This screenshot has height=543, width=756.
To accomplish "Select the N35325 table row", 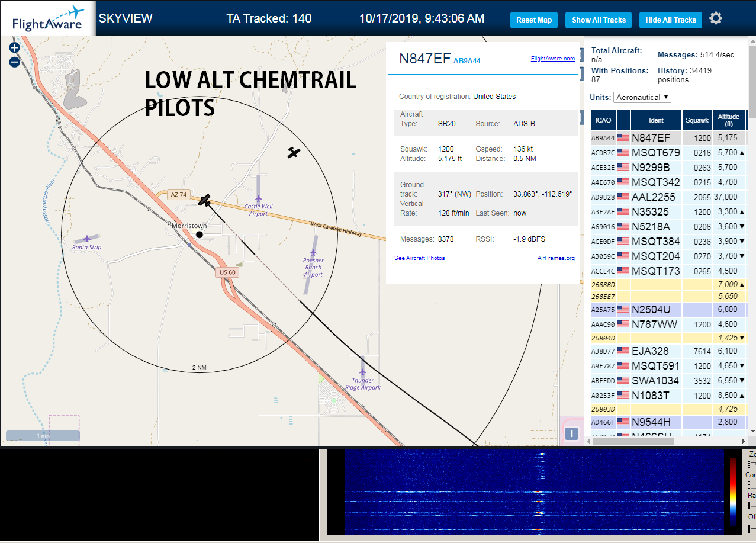I will pos(668,211).
